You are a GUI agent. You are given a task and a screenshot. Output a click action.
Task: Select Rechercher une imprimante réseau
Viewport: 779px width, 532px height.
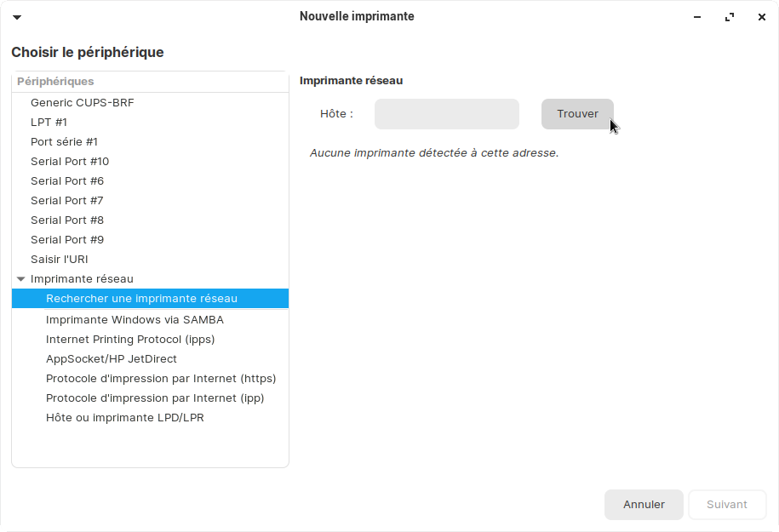[x=141, y=299]
